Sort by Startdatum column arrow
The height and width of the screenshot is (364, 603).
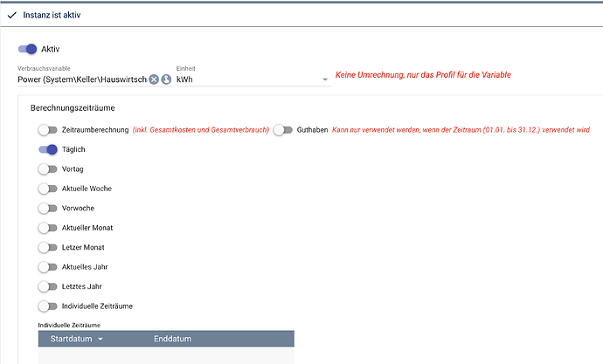100,339
